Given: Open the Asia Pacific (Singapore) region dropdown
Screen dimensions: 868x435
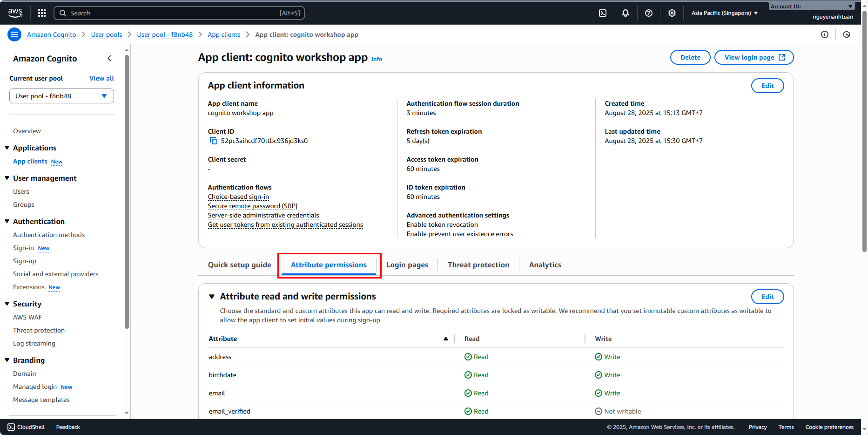Looking at the screenshot, I should (724, 13).
